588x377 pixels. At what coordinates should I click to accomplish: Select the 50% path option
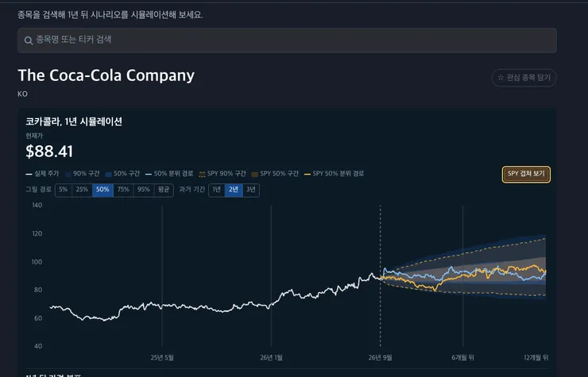point(103,190)
